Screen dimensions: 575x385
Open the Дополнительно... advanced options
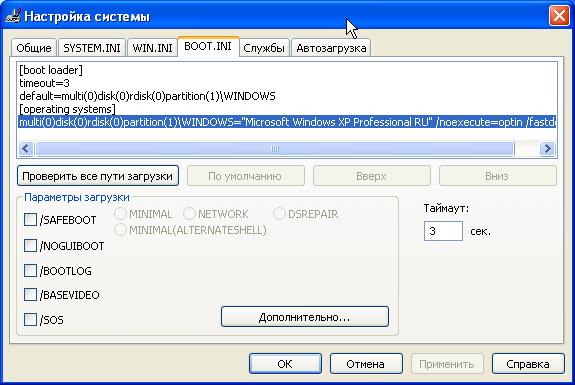(x=304, y=317)
